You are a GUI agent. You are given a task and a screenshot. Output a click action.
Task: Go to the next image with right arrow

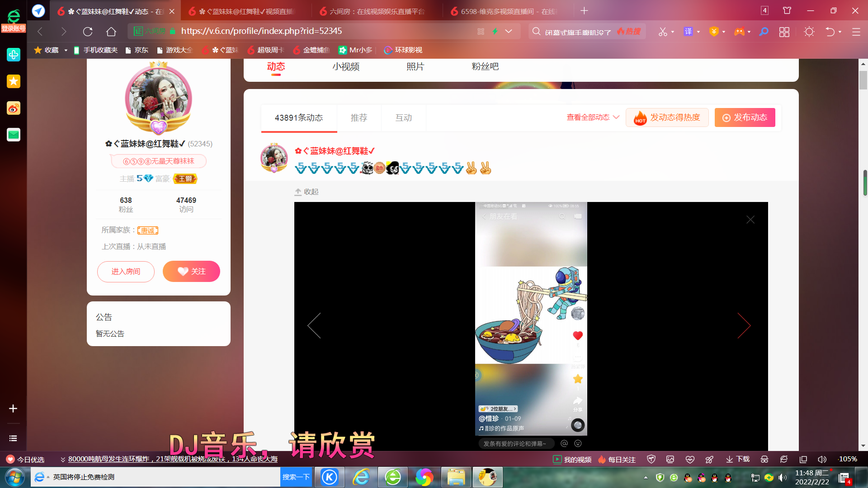(744, 326)
